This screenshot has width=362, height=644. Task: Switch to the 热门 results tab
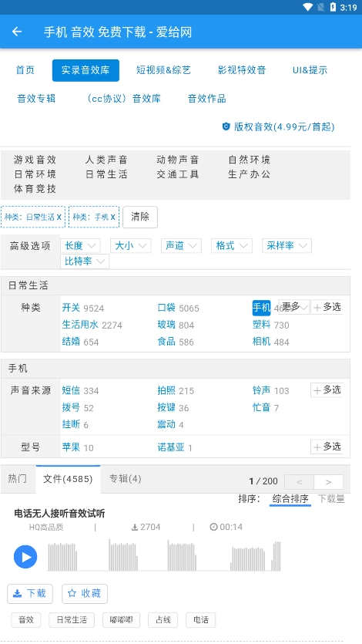pyautogui.click(x=18, y=479)
